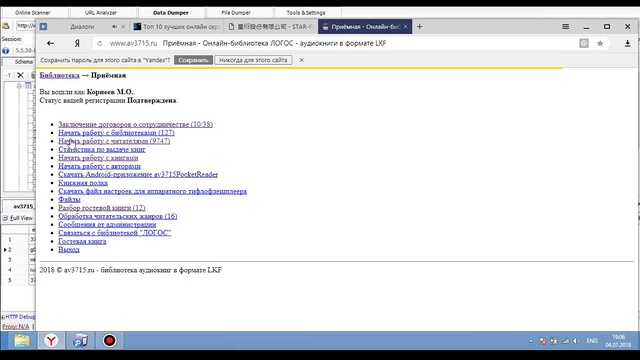The image size is (640, 360).
Task: Close the Приёмная tab
Action: 405,27
